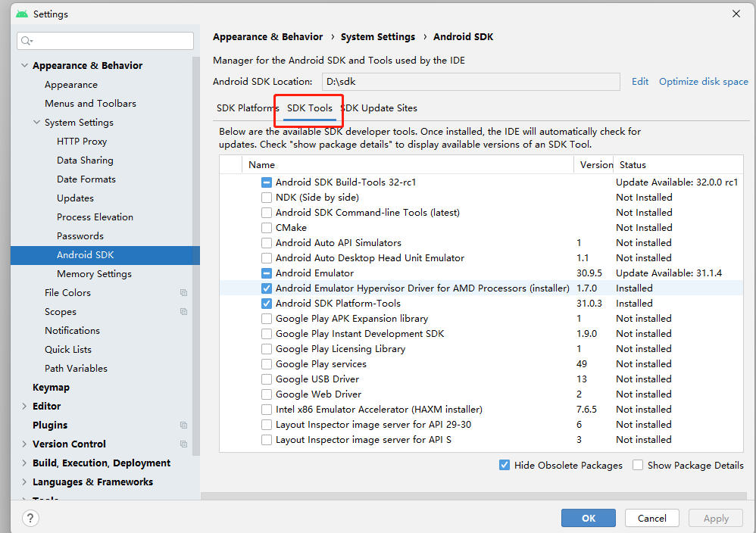Viewport: 756px width, 533px height.
Task: Check the CMake checkbox
Action: [266, 227]
